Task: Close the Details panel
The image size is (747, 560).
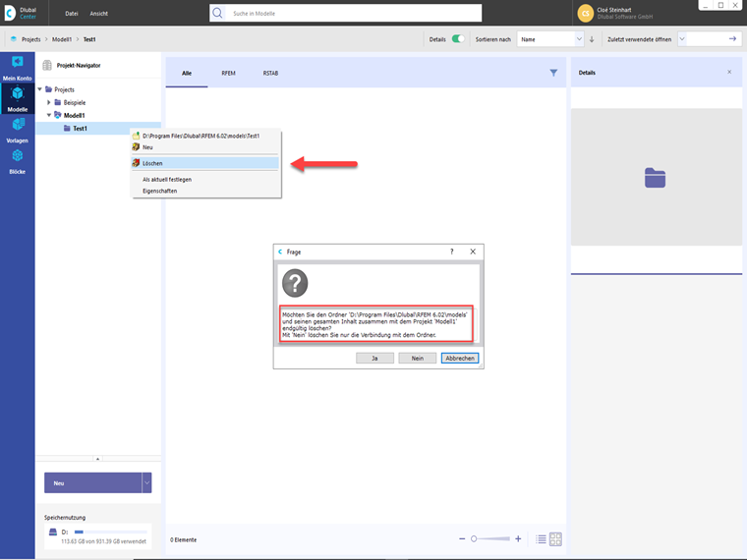Action: [x=729, y=72]
